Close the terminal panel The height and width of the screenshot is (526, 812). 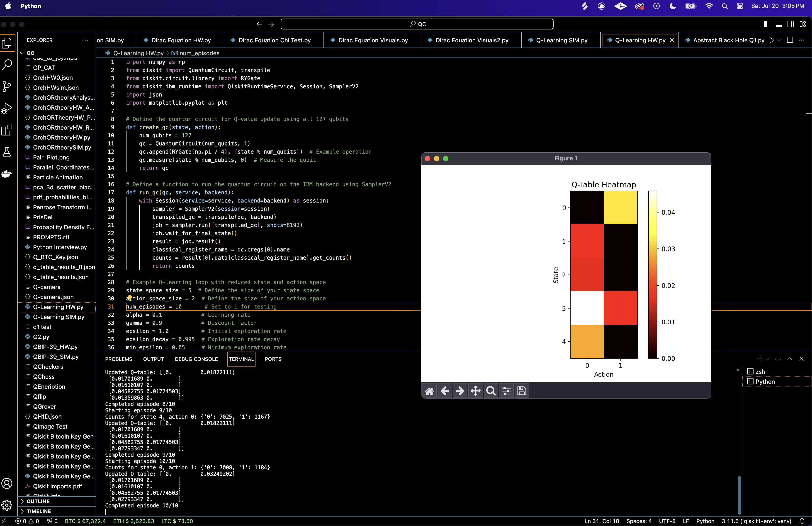[801, 359]
